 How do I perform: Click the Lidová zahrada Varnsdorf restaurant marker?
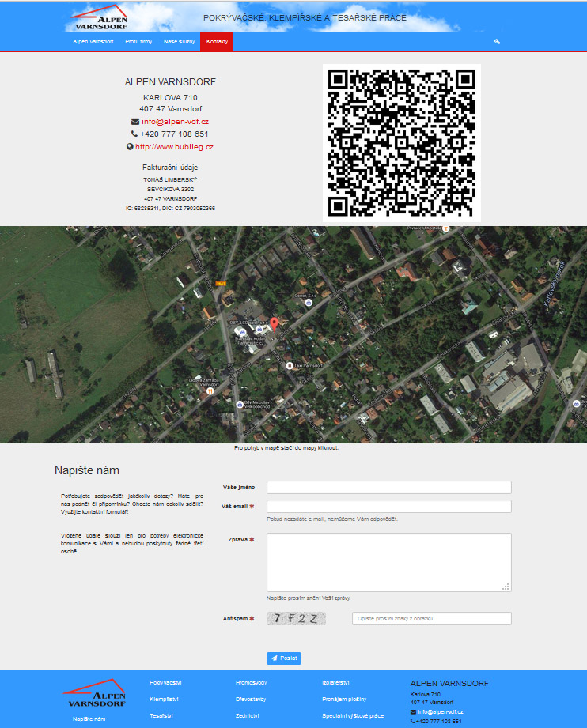click(210, 391)
